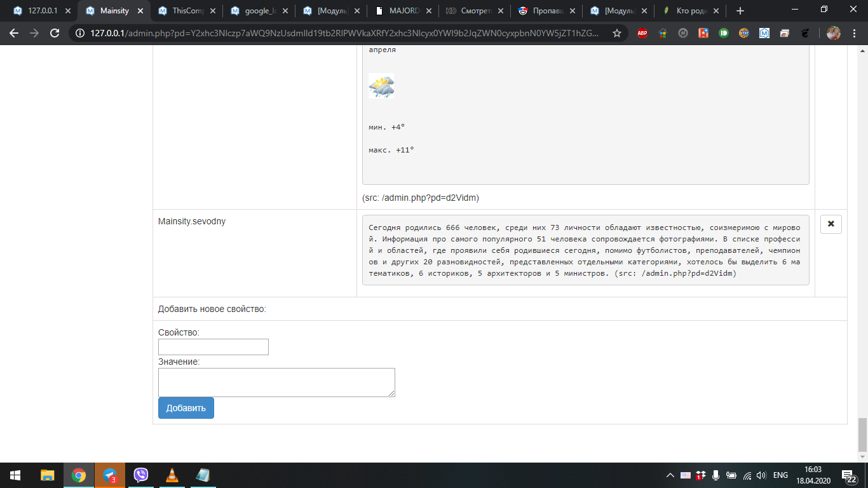Image resolution: width=868 pixels, height=488 pixels.
Task: Open the TXT globe extension
Action: 744,33
